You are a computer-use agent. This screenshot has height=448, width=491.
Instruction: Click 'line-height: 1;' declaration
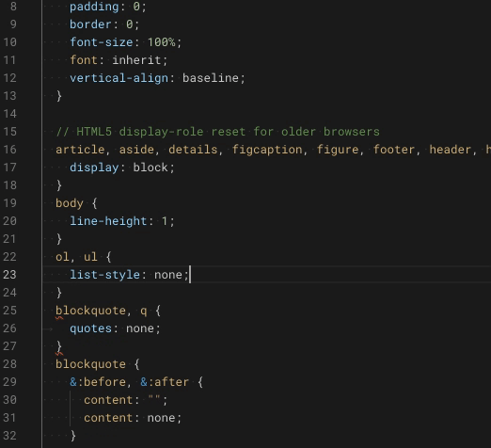(122, 221)
